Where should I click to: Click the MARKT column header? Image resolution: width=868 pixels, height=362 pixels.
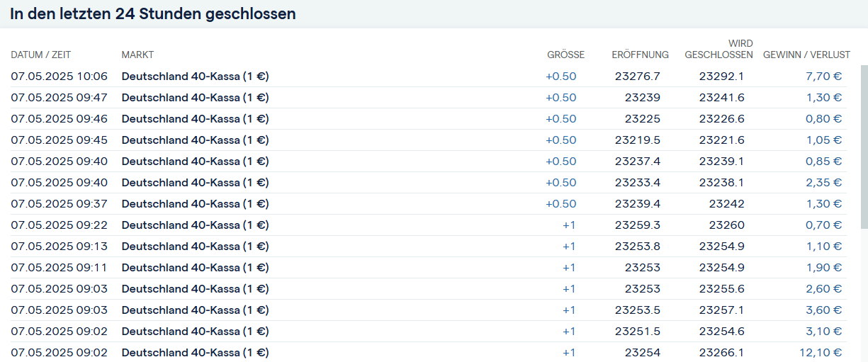click(x=137, y=55)
